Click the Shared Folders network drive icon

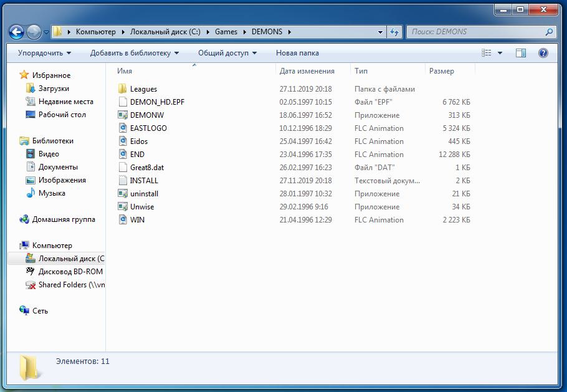pyautogui.click(x=31, y=285)
